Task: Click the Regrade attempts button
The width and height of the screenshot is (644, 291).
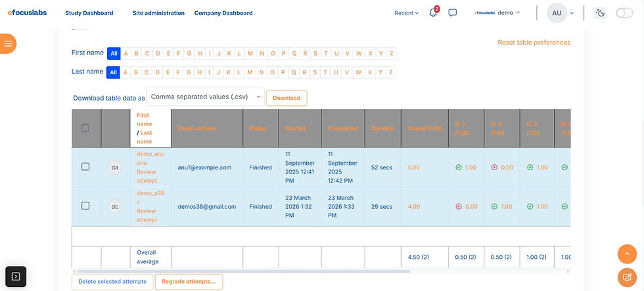Action: click(189, 282)
